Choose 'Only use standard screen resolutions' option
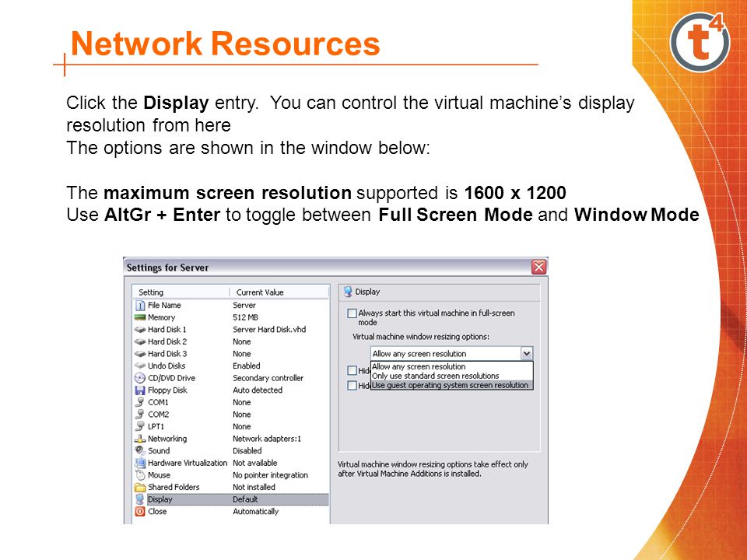 451,376
